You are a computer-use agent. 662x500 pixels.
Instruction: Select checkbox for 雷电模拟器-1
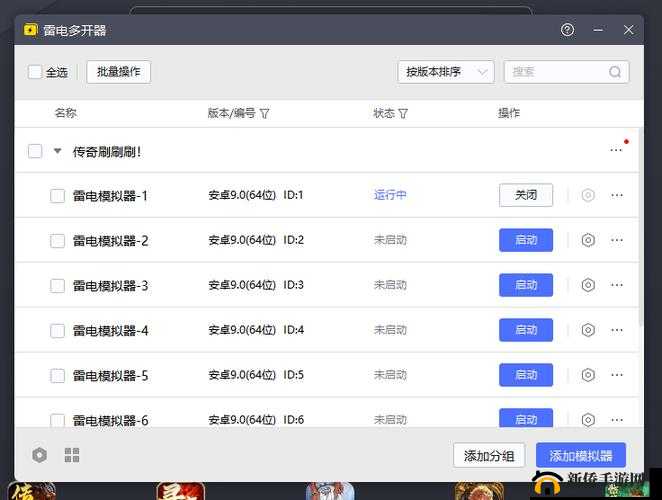point(57,196)
